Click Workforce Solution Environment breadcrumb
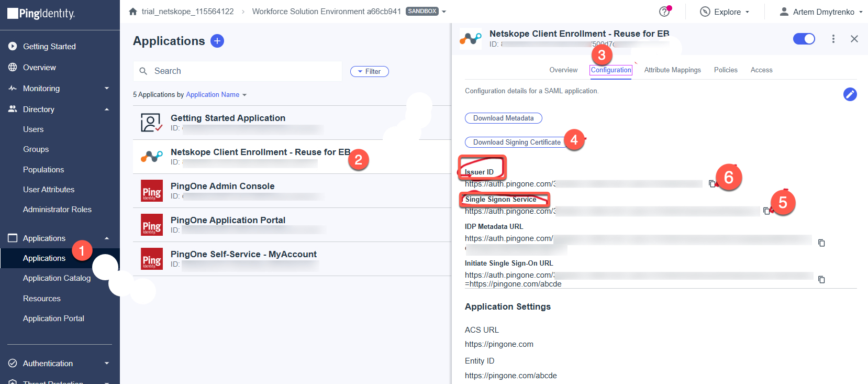The width and height of the screenshot is (868, 384). tap(327, 12)
